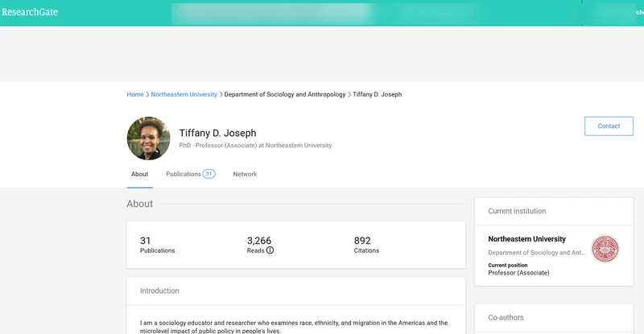Click the Co-authors section heading

(x=506, y=318)
